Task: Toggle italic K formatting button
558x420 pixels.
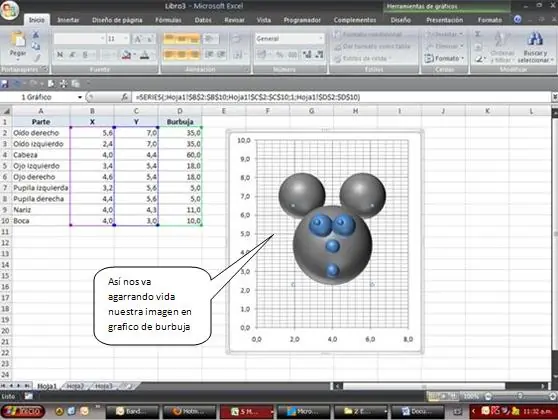Action: [x=73, y=54]
